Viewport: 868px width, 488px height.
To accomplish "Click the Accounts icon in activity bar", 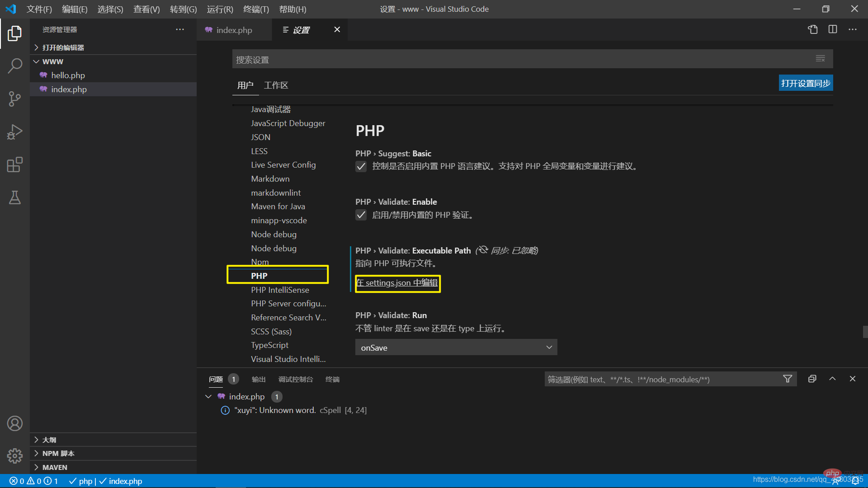I will tap(14, 423).
